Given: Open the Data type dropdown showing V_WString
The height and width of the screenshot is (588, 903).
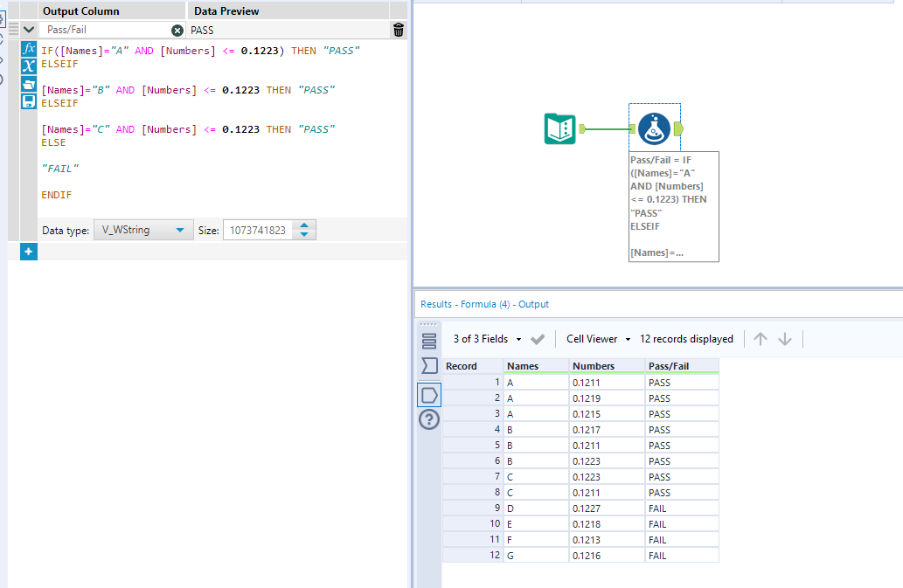Looking at the screenshot, I should point(142,228).
